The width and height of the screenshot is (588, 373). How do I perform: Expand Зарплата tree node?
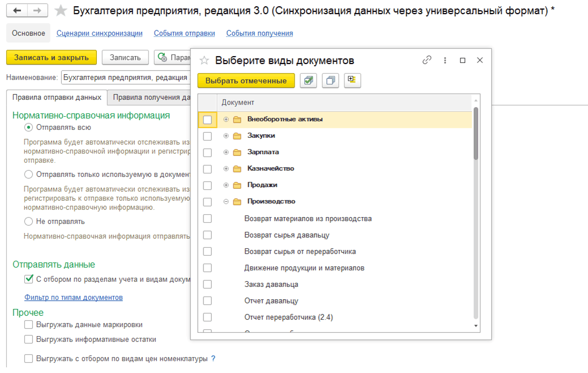coord(226,152)
